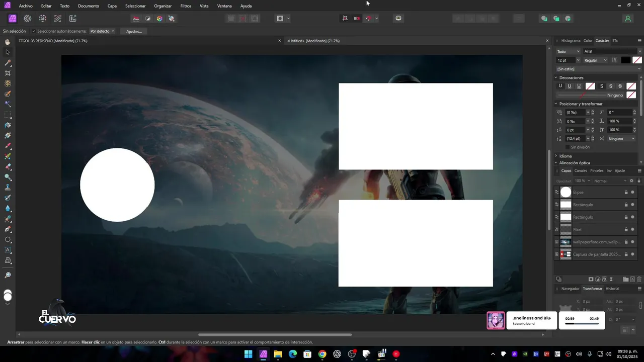Select the Artistic Text tool
This screenshot has height=362, width=644.
click(8, 250)
